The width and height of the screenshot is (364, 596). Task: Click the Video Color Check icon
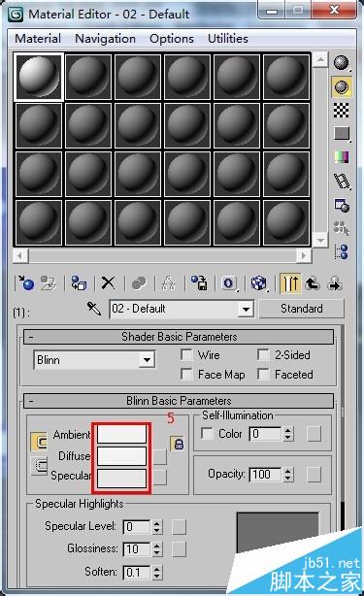pos(342,156)
